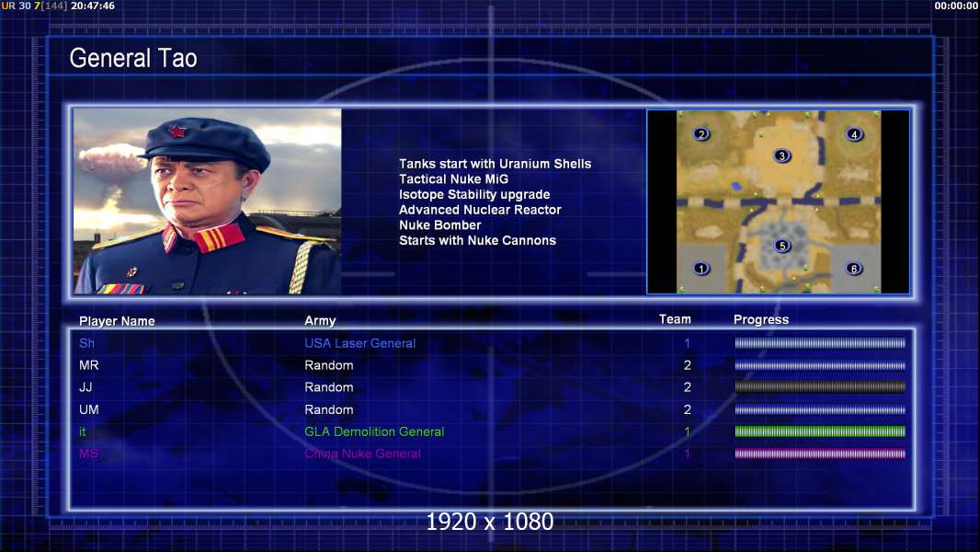Click team number for player it
The height and width of the screenshot is (552, 980).
click(687, 431)
